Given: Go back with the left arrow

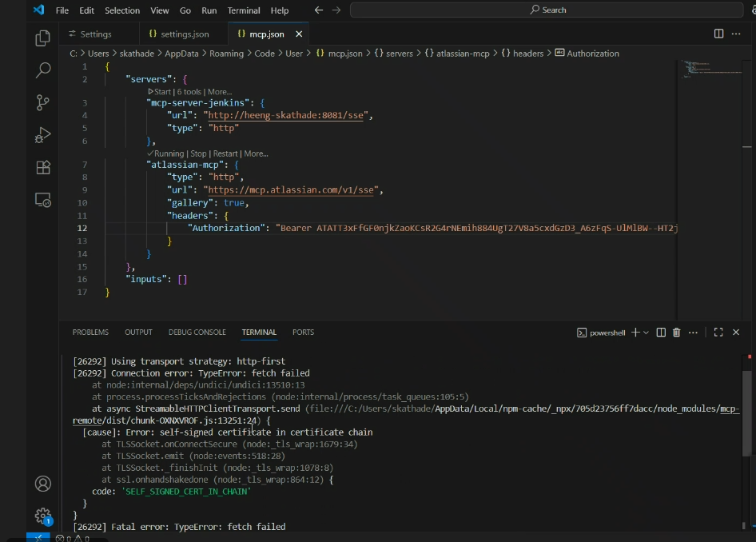Looking at the screenshot, I should [319, 10].
